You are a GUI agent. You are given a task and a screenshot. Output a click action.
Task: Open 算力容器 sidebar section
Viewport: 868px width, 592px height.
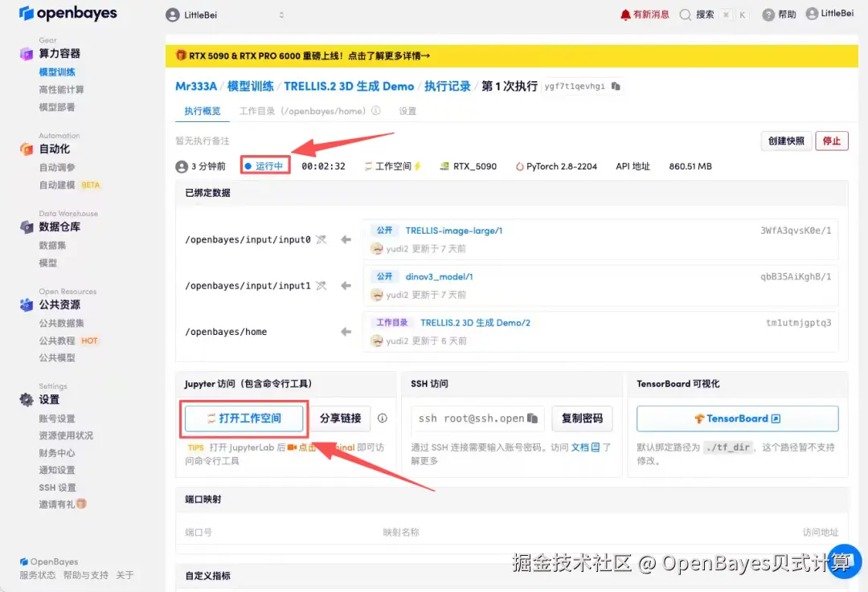pos(59,54)
